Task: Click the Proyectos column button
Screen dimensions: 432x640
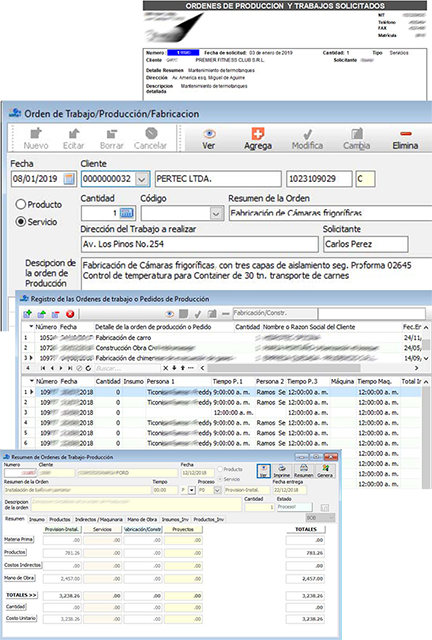Action: (x=183, y=529)
